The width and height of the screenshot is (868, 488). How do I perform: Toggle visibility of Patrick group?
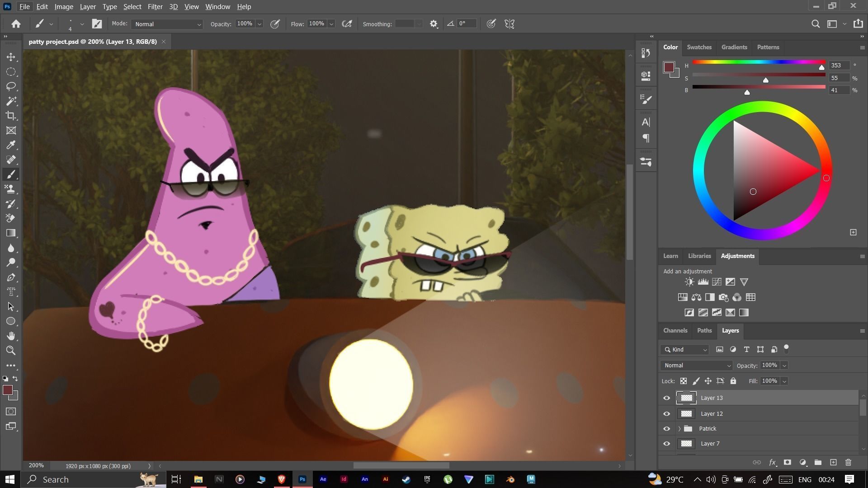(x=666, y=429)
